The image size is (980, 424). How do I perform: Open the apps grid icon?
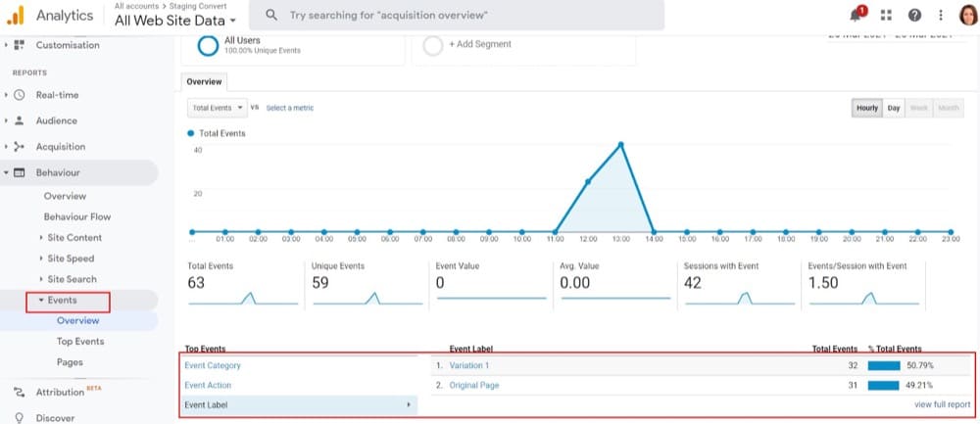click(x=886, y=16)
